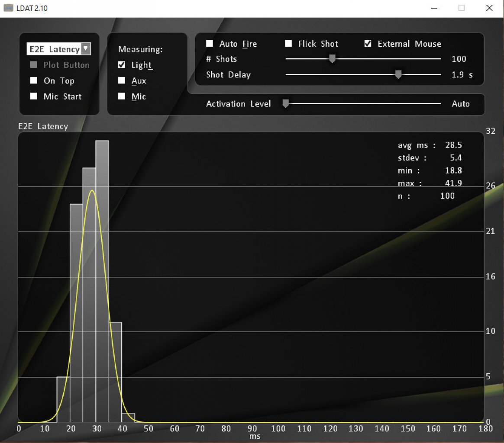Click the y-axis label 32
This screenshot has width=504, height=443.
[x=491, y=131]
